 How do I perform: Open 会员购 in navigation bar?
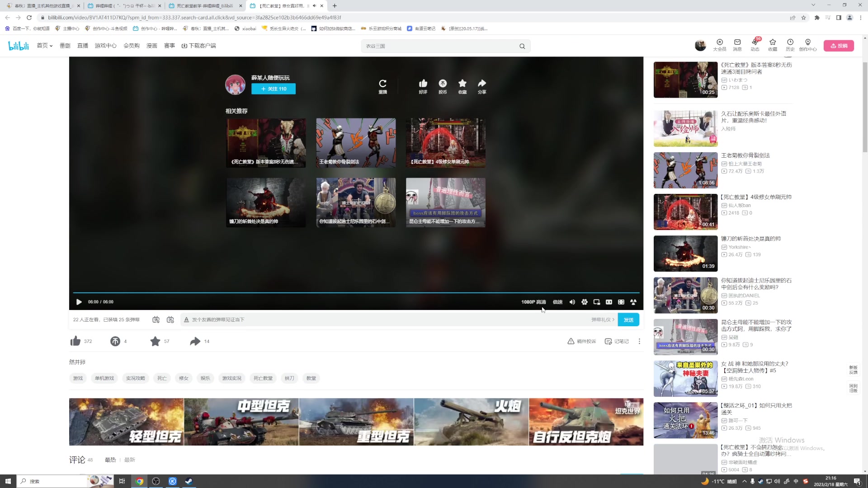132,46
